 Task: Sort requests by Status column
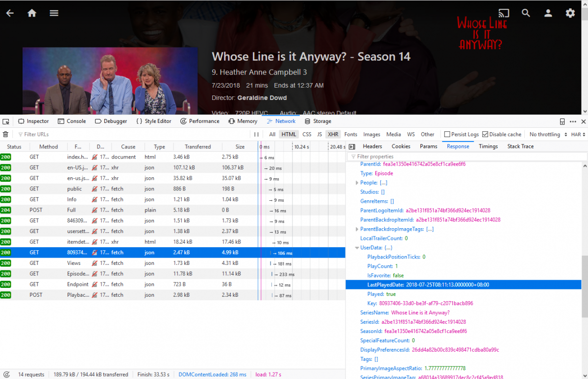tap(14, 146)
